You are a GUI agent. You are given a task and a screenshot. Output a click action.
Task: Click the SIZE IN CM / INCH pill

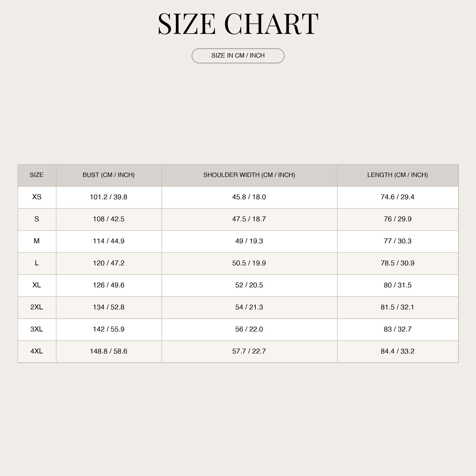(x=238, y=56)
